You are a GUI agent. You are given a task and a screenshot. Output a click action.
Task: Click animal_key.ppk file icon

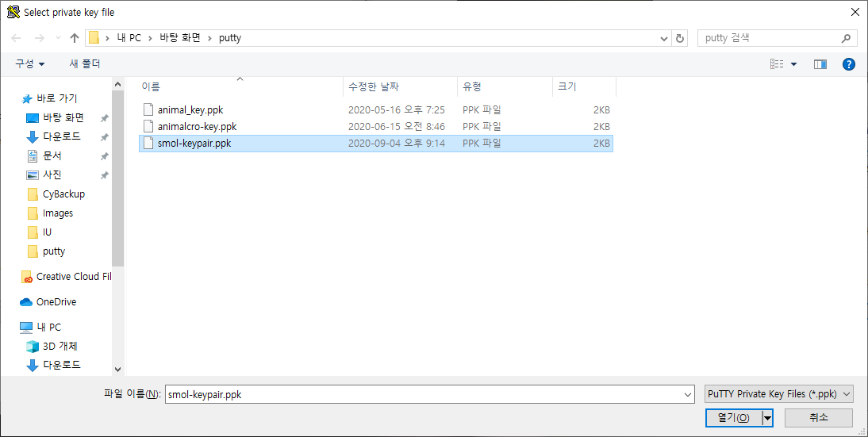pos(148,109)
